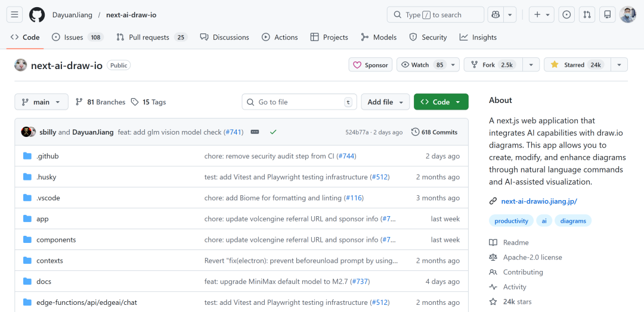
Task: Toggle the Starred button for repository
Action: click(576, 65)
